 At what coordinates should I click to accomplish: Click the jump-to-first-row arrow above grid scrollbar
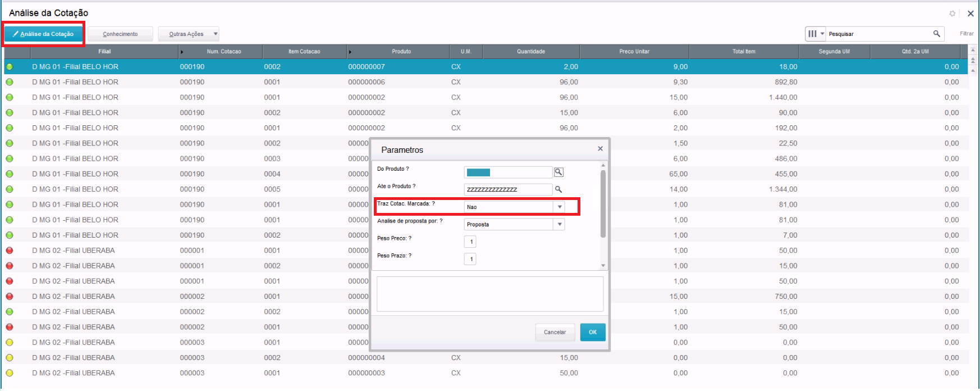coord(973,51)
